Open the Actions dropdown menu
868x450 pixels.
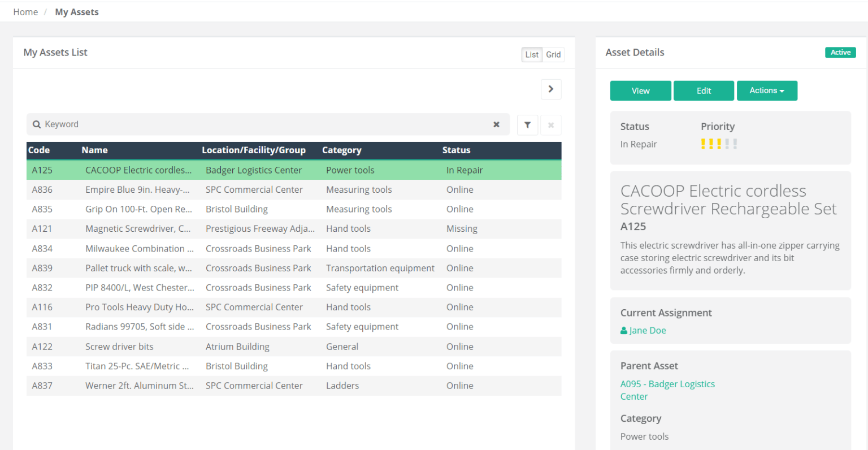pos(767,90)
